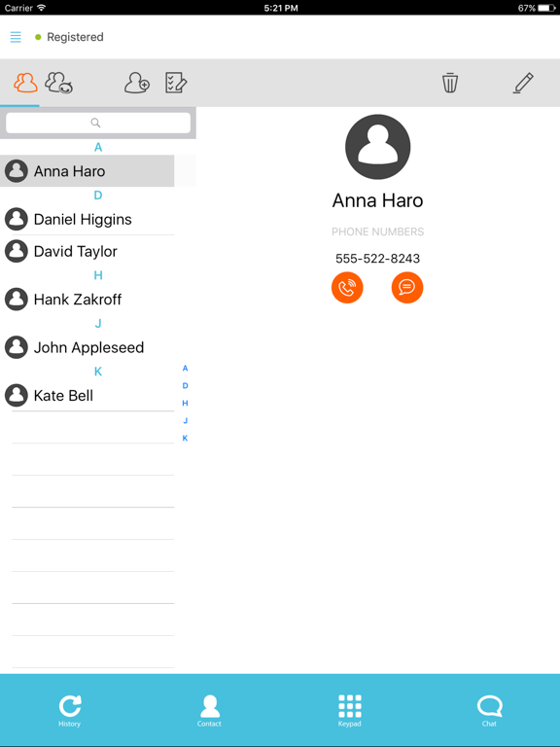Send message via orange chat button

(x=407, y=287)
